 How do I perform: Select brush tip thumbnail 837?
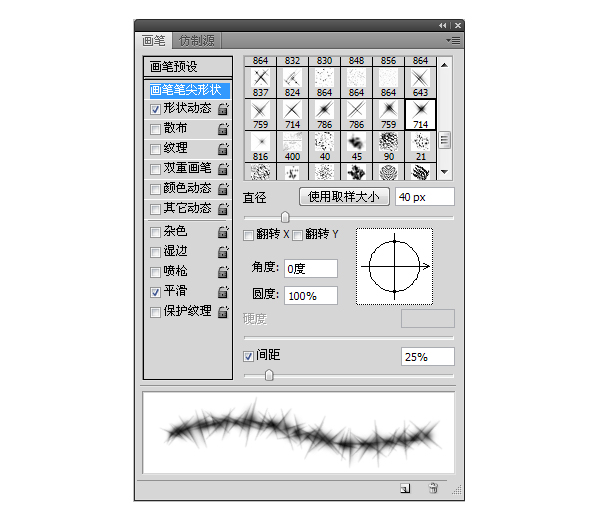(x=260, y=82)
